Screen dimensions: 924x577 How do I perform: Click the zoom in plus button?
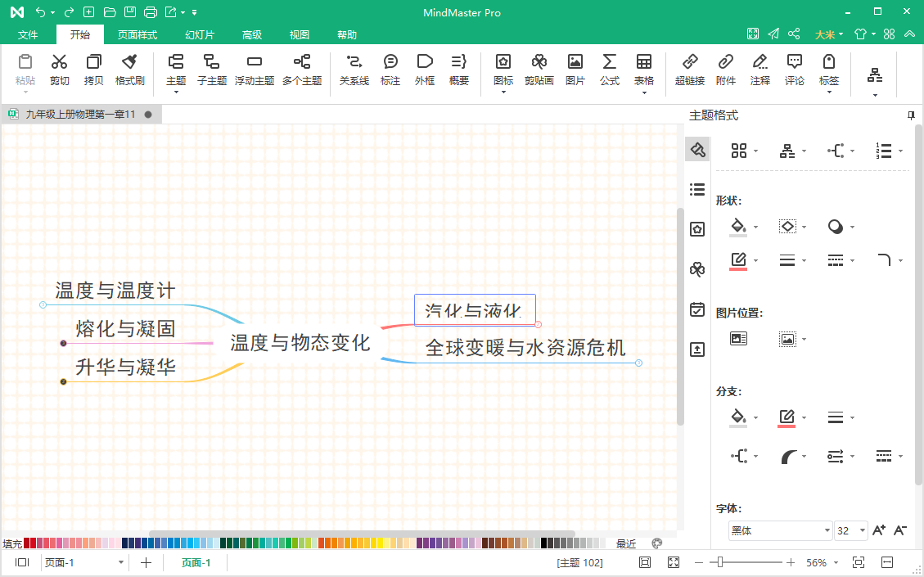point(791,562)
